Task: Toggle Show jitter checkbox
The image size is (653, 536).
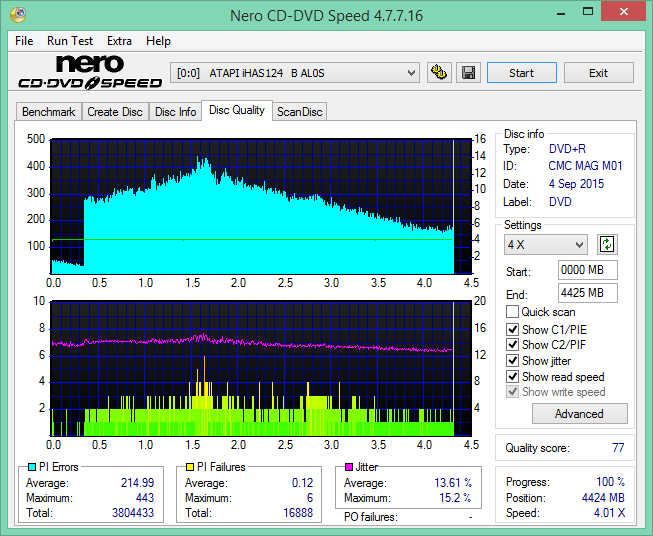Action: 512,361
